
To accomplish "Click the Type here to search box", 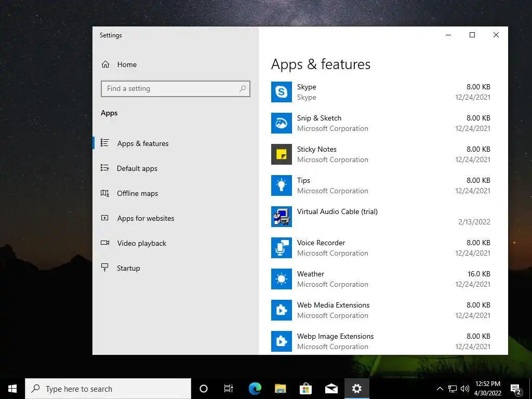I will pos(108,389).
